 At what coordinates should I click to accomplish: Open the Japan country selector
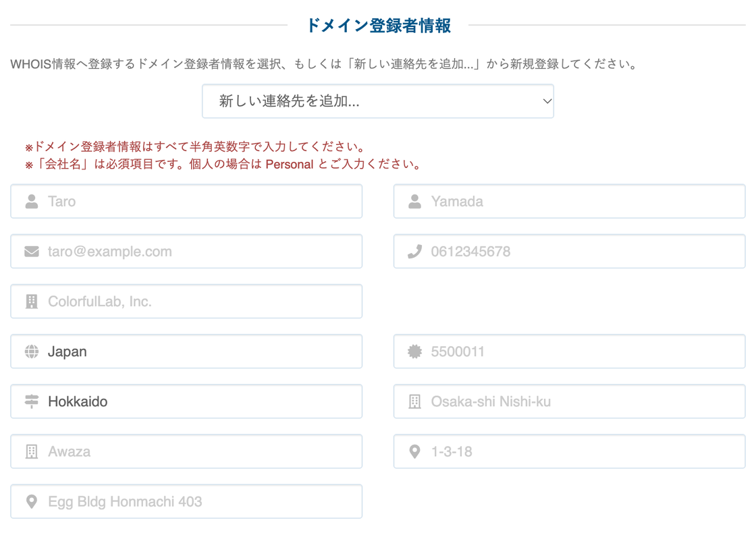coord(186,352)
